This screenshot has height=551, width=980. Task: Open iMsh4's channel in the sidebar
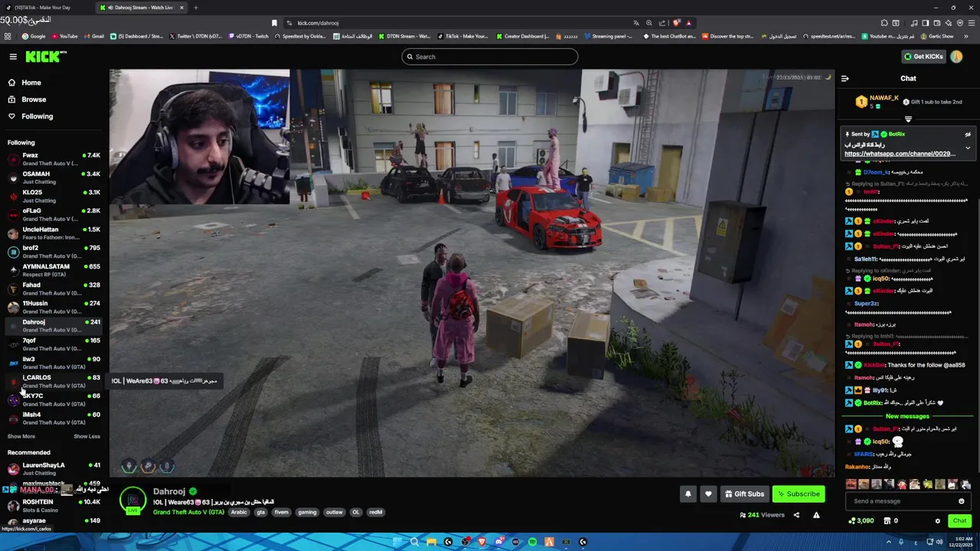(x=54, y=418)
